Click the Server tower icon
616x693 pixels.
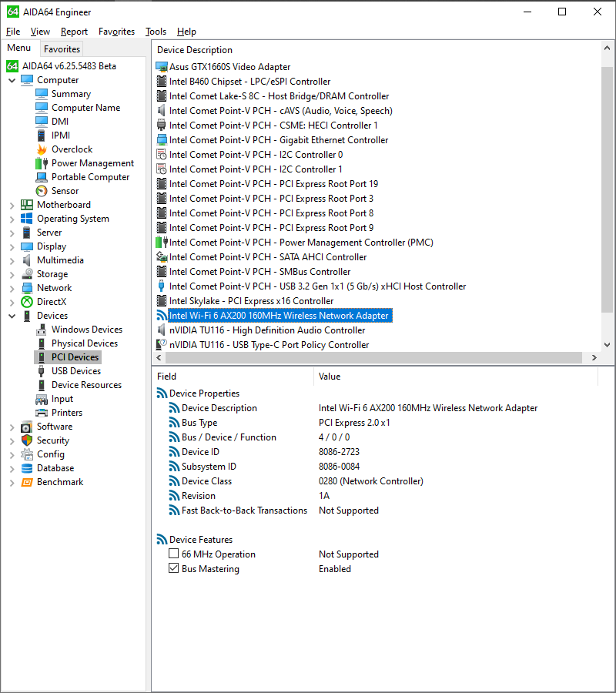27,233
